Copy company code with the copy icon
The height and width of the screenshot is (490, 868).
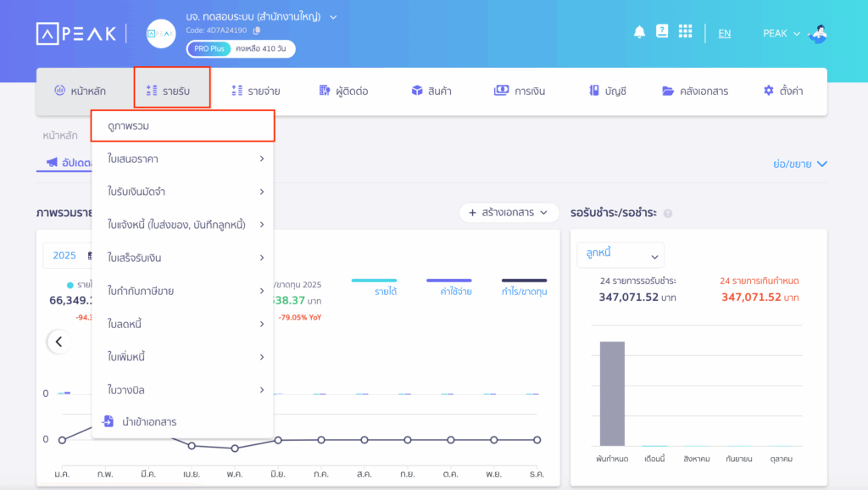coord(257,31)
